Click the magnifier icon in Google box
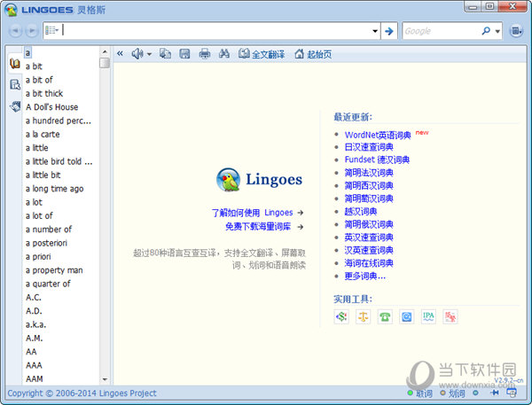532x405 pixels. coord(486,31)
